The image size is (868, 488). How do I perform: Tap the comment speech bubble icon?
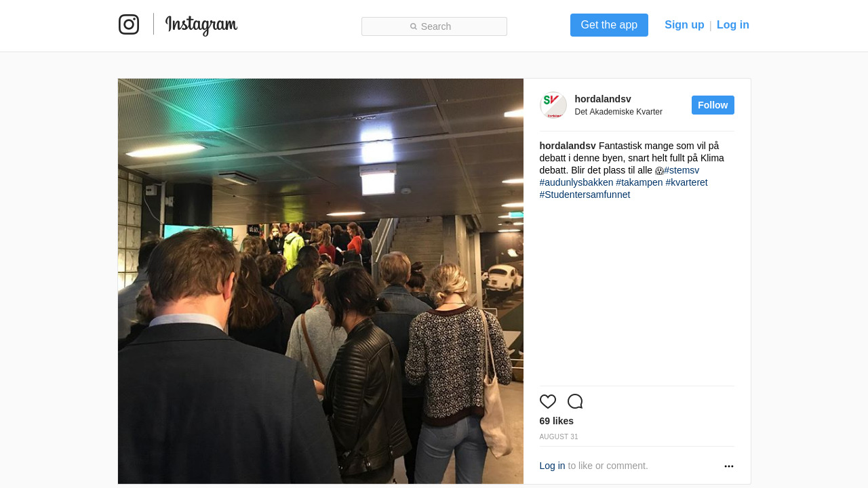click(x=575, y=401)
